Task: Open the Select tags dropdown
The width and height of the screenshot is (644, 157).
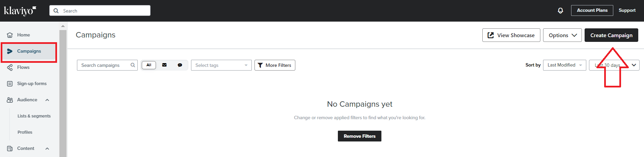Action: tap(221, 65)
